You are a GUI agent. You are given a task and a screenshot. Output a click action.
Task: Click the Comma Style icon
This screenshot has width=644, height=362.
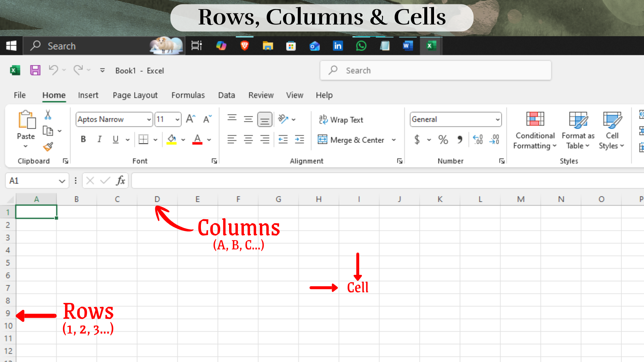[460, 140]
